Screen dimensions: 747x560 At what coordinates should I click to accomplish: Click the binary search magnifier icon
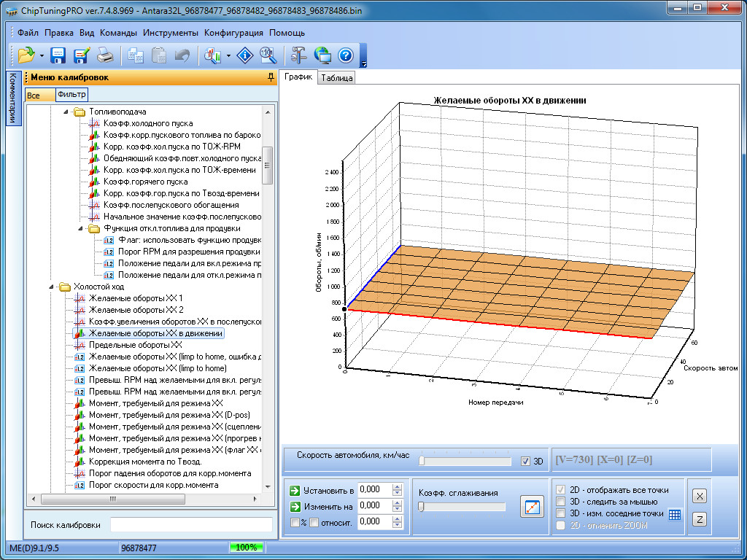pyautogui.click(x=267, y=55)
